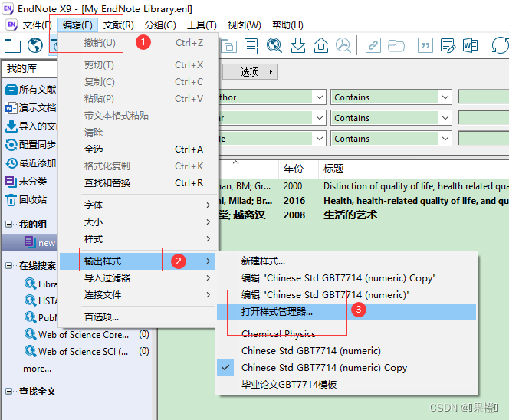Click the online search globe toolbar icon
This screenshot has width=509, height=420.
pos(35,45)
